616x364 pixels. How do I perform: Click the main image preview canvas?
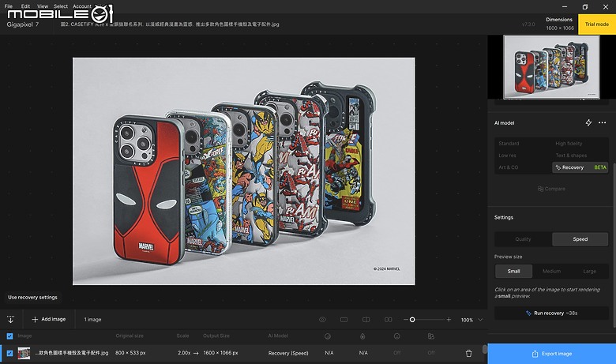pos(243,171)
